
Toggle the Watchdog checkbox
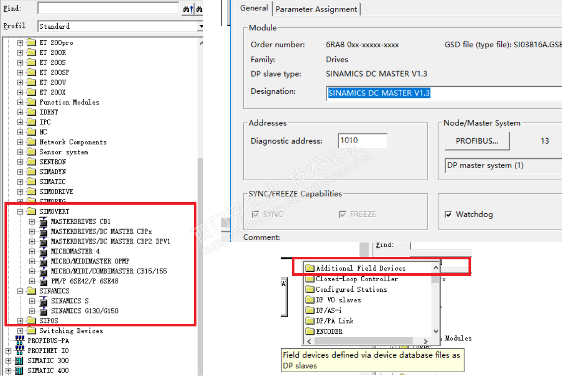pyautogui.click(x=449, y=215)
